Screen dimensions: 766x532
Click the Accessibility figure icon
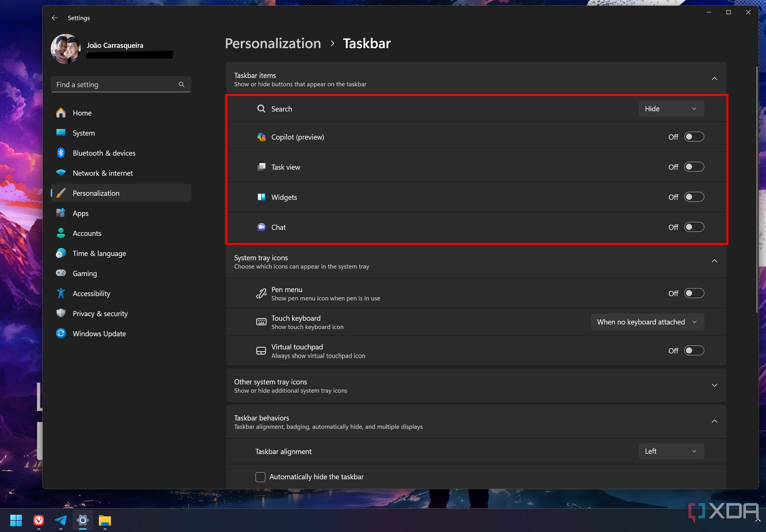pyautogui.click(x=61, y=293)
